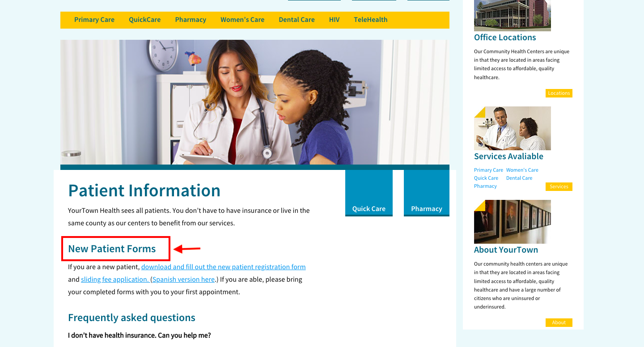This screenshot has width=644, height=347.
Task: Click the yellow Locations button
Action: pos(559,93)
